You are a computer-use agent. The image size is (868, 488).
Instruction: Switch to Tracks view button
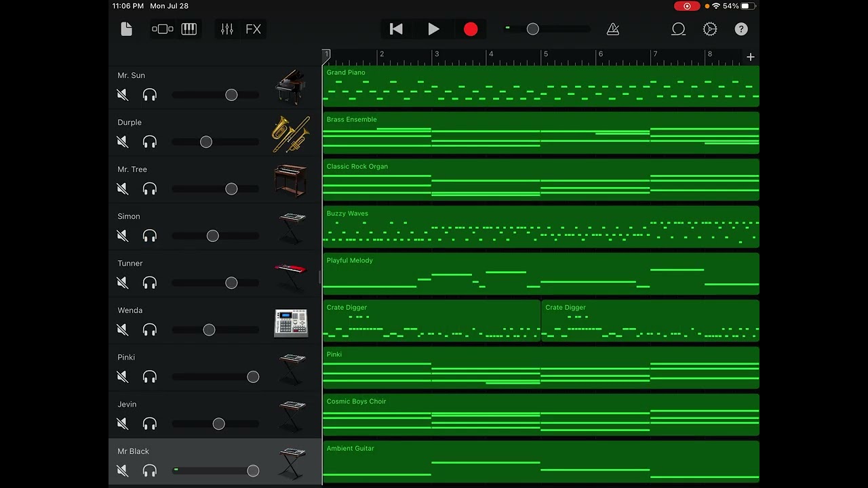(x=163, y=29)
